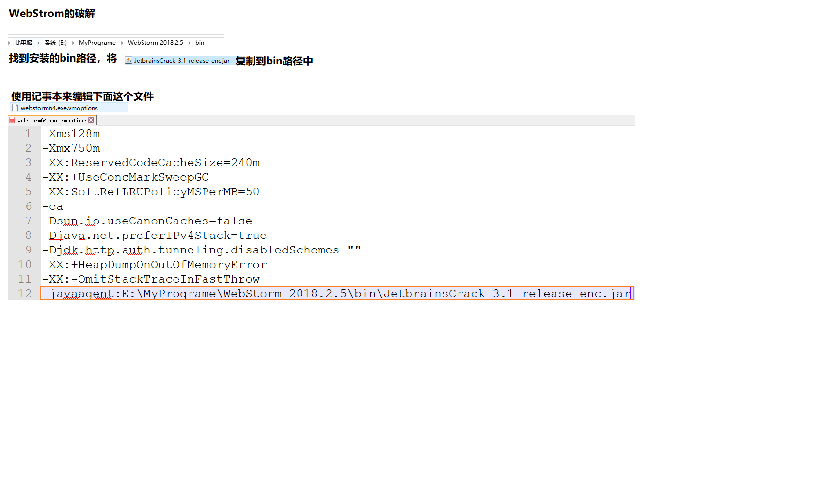Screen dimensions: 823x504
Task: Click line number 6 in gutter
Action: (28, 206)
